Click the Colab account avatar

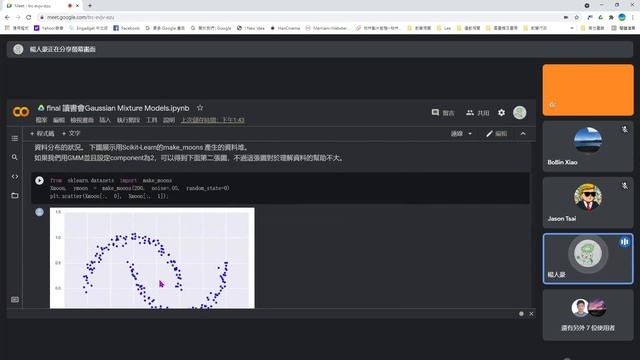(x=520, y=113)
